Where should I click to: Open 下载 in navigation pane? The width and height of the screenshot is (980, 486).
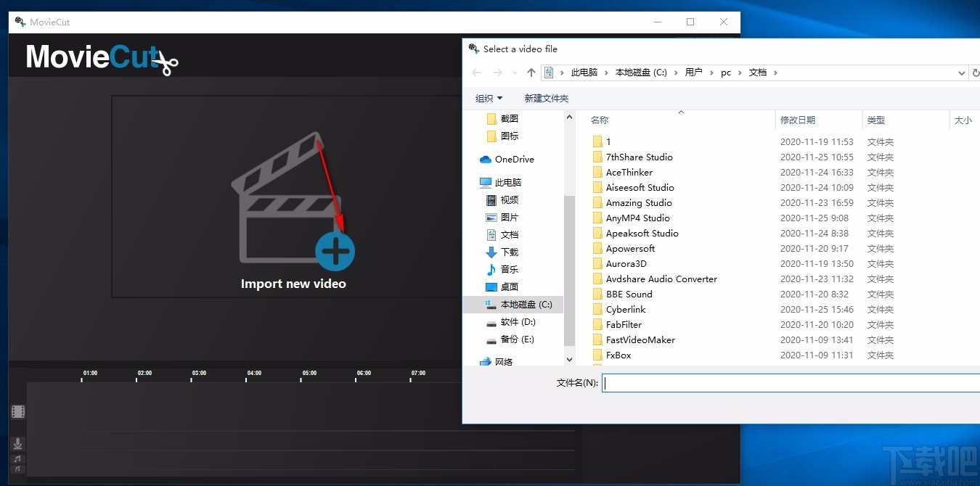click(502, 252)
